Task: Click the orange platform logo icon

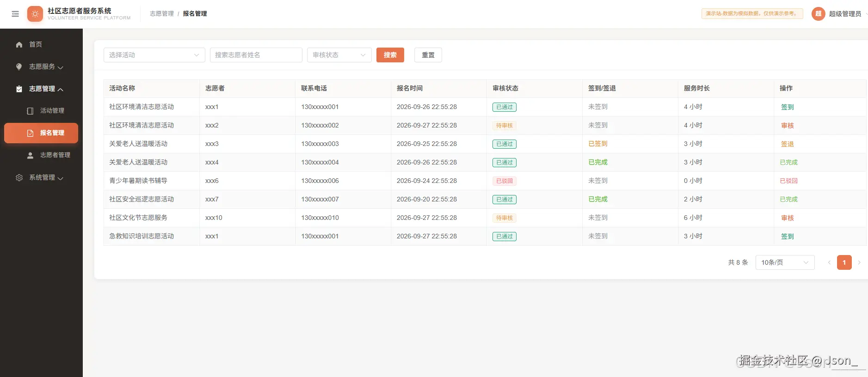Action: pos(35,14)
